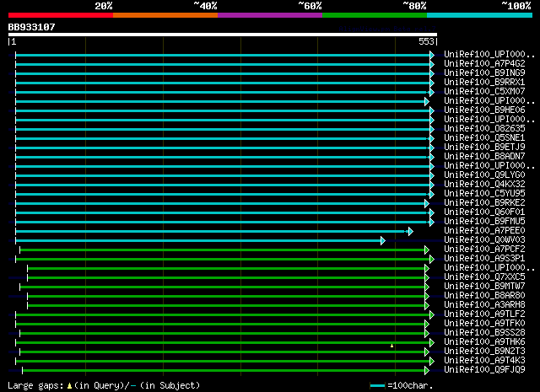The image size is (540, 392).
Task: Open the subject UniRef100_B9ING9
Action: point(484,73)
